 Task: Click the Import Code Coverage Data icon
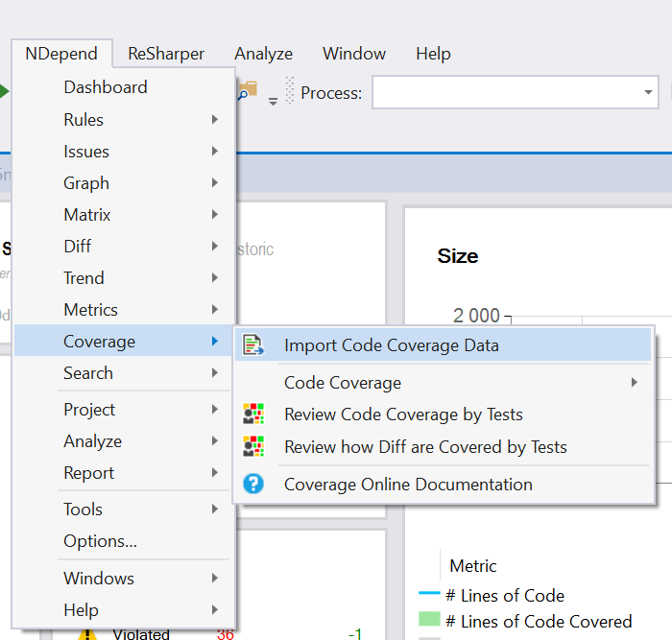[253, 345]
